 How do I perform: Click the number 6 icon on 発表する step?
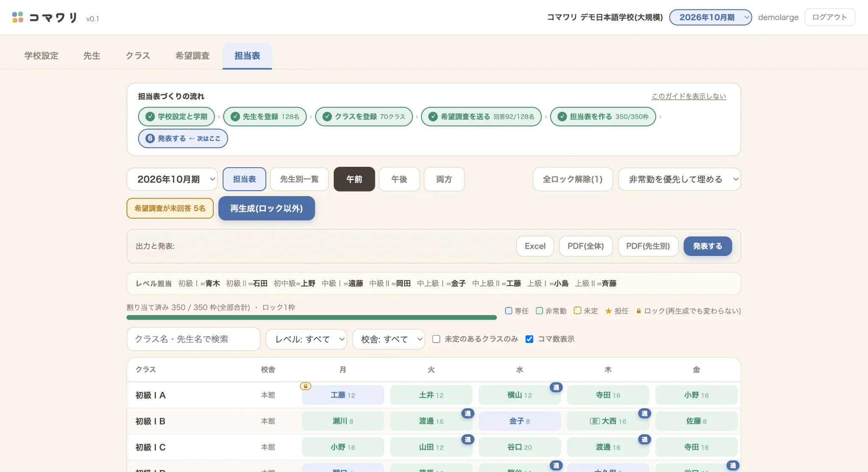tap(150, 138)
